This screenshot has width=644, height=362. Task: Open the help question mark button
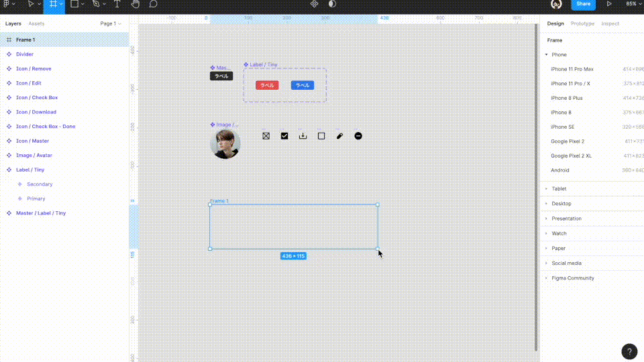[x=629, y=351]
